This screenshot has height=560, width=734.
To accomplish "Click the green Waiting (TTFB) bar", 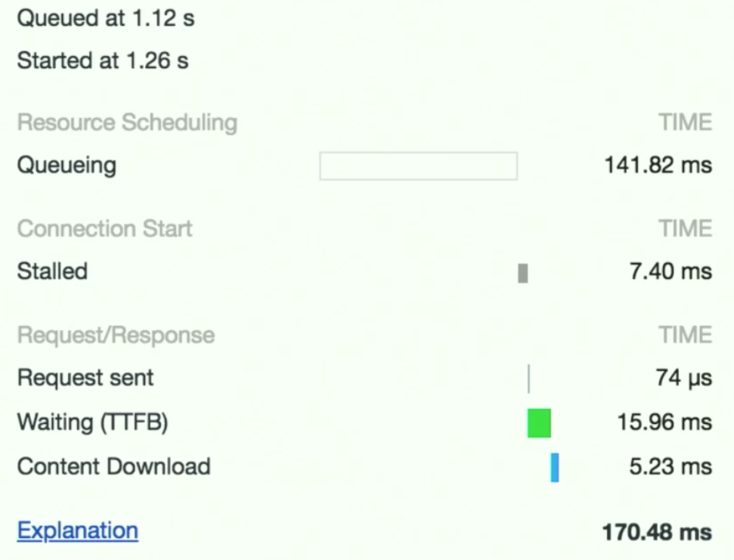I will (539, 422).
